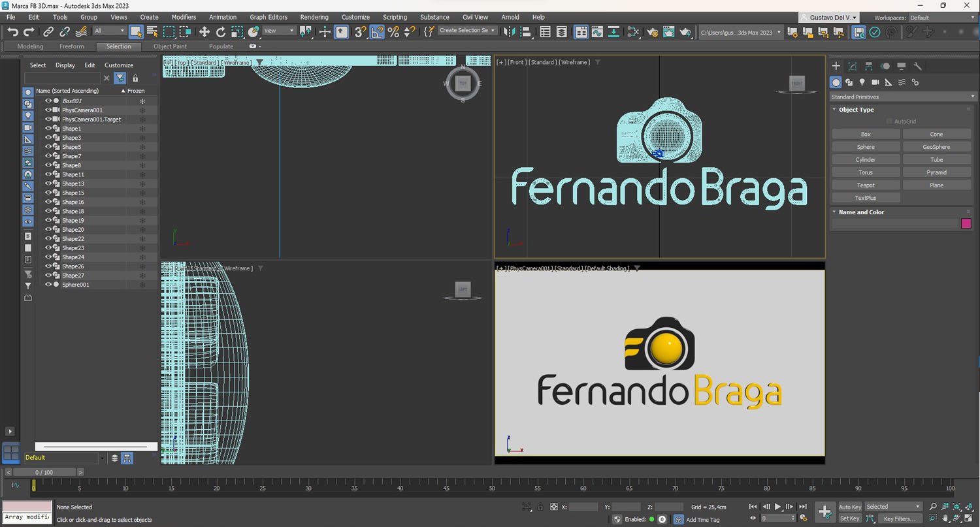
Task: Click the GeoSphere primitive button
Action: tap(936, 147)
